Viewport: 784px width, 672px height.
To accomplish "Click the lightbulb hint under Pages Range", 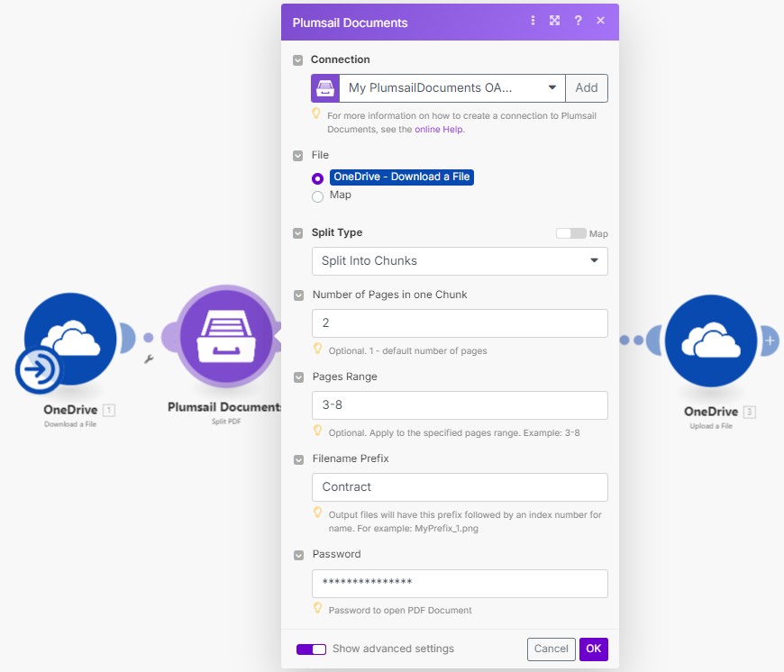I will 317,431.
